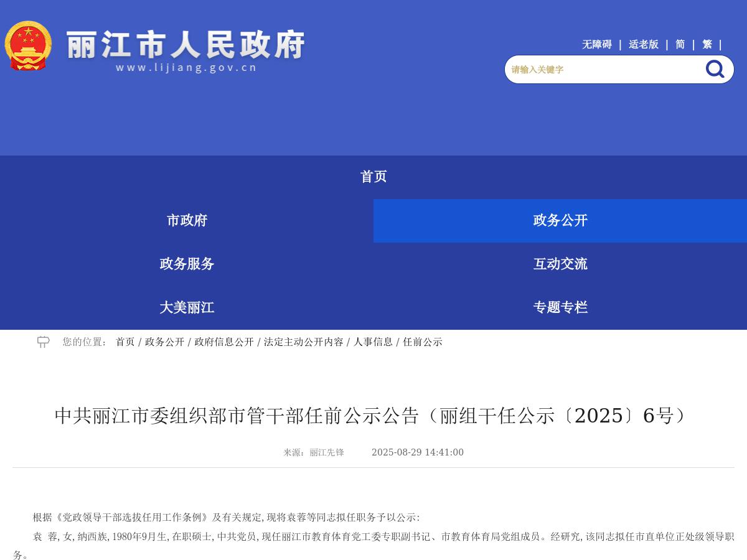The height and width of the screenshot is (560, 747).
Task: Select the highlighted 政务公开 tab
Action: pos(560,220)
